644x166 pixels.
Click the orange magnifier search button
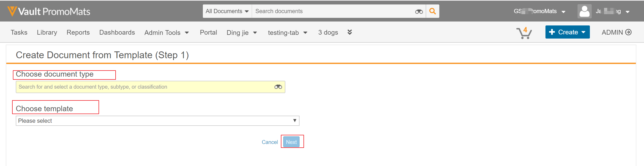[432, 11]
